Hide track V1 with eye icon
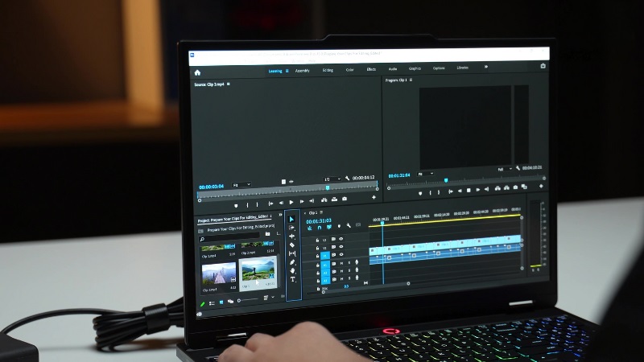Screen dimensions: 644x362 point(341,254)
